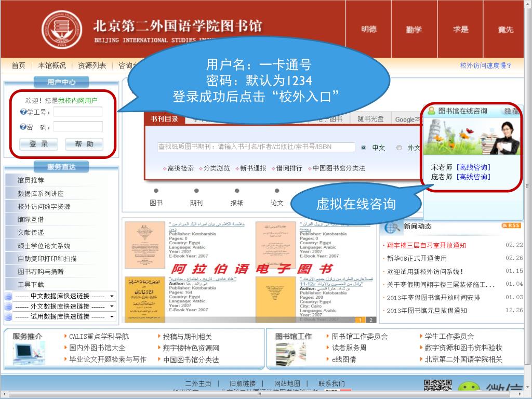532x399 pixels.
Task: Go to slide page 1 of book carousel
Action: click(x=360, y=320)
